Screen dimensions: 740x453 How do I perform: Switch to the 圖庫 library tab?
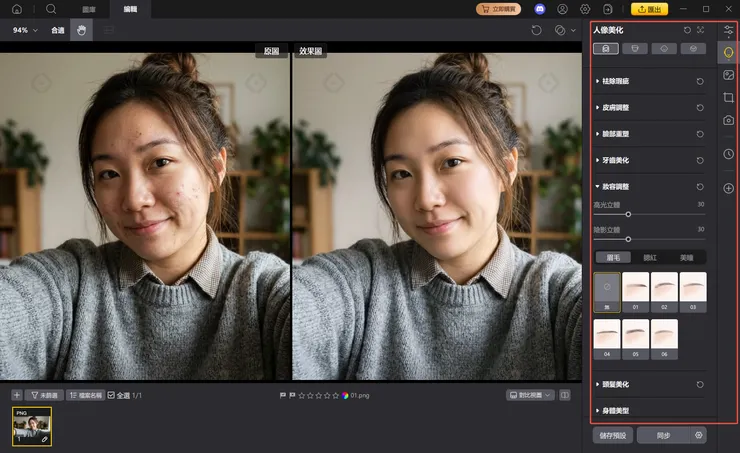(89, 9)
